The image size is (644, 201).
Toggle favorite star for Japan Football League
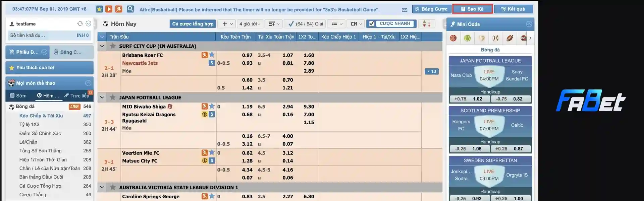tap(113, 97)
